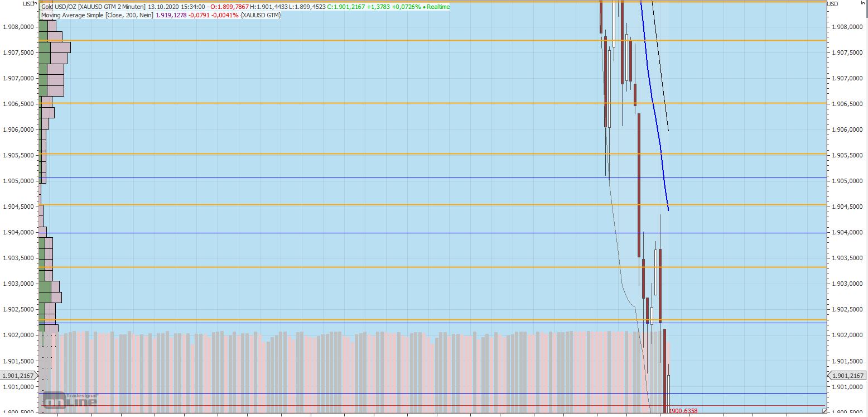Toggle the 'ln' log scale on left axis
Screen dimensions: 868x417
(x=35, y=3)
